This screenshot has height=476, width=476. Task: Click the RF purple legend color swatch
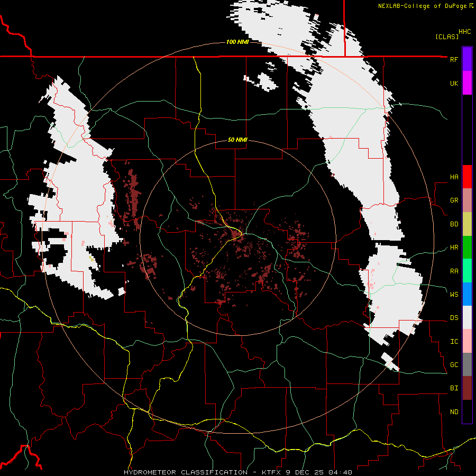467,59
